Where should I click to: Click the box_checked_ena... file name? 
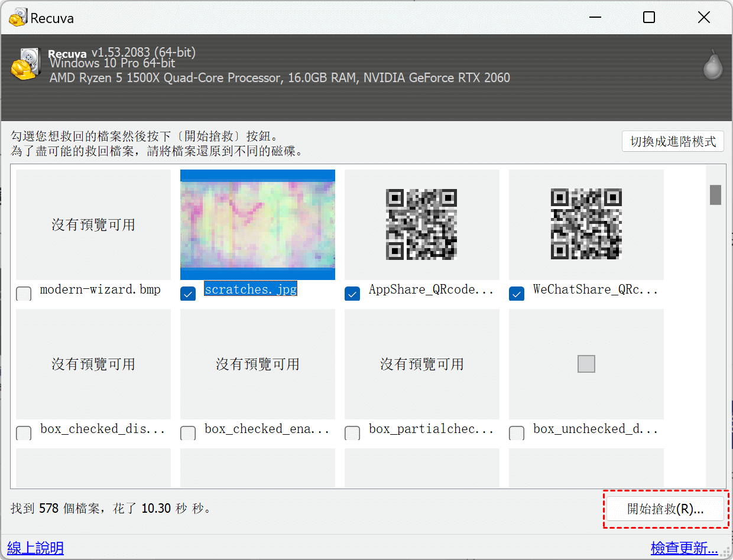tap(267, 429)
